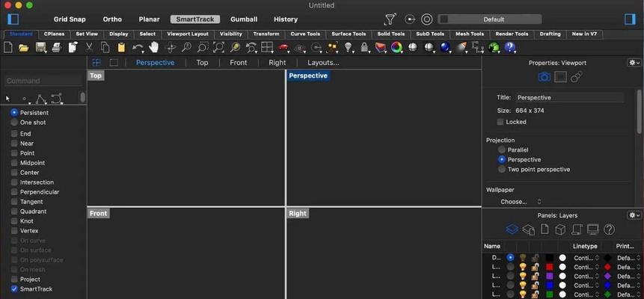Switch to the Surface Tools tab
644x299 pixels.
point(349,34)
